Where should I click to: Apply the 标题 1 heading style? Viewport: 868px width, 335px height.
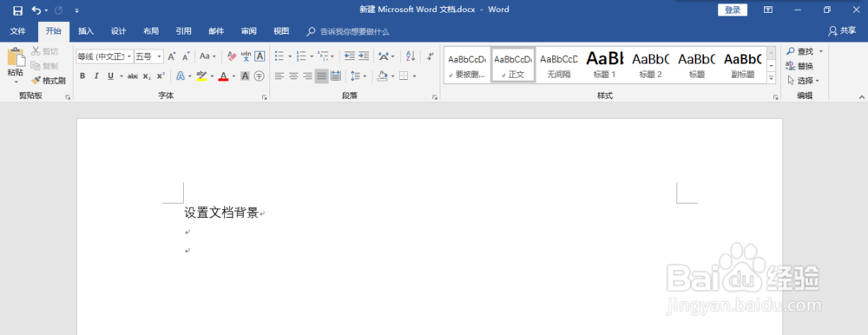[604, 65]
